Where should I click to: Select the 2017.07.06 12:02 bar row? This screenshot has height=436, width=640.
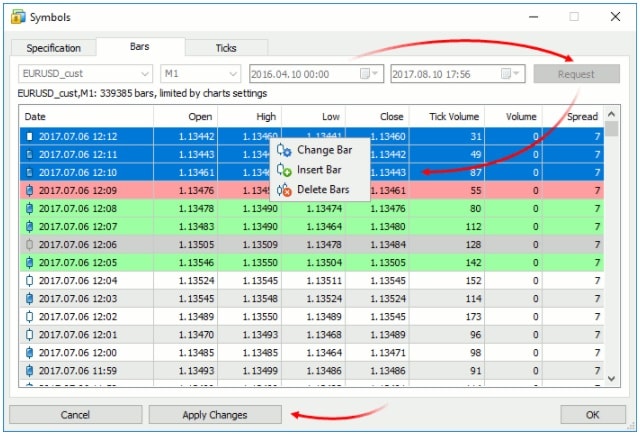[311, 317]
